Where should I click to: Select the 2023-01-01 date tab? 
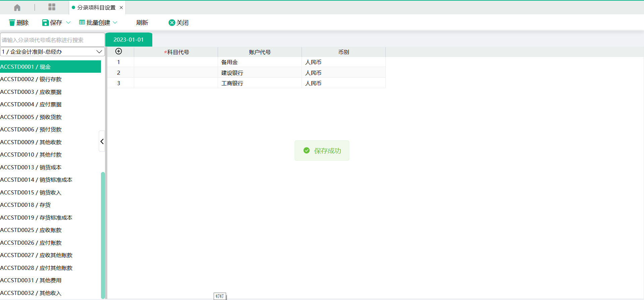pyautogui.click(x=129, y=40)
